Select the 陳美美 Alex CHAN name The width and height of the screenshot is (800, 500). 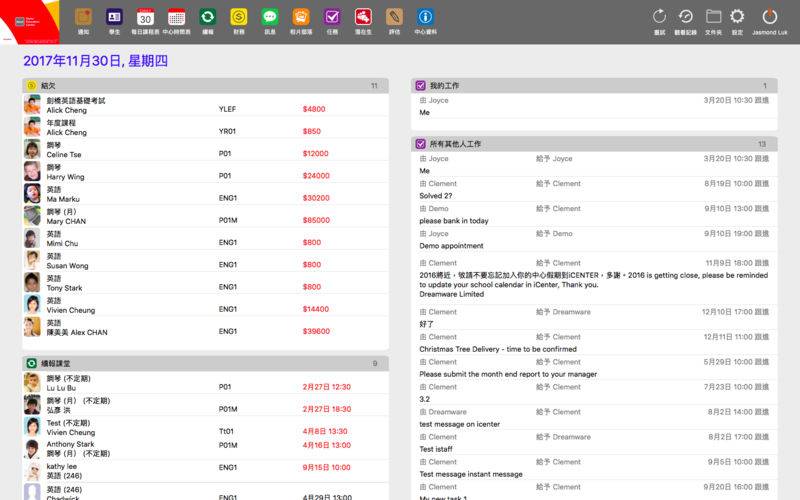pyautogui.click(x=77, y=333)
